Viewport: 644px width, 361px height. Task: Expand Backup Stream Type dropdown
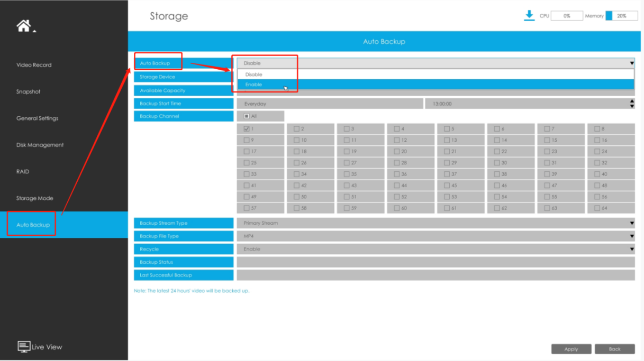pyautogui.click(x=436, y=223)
